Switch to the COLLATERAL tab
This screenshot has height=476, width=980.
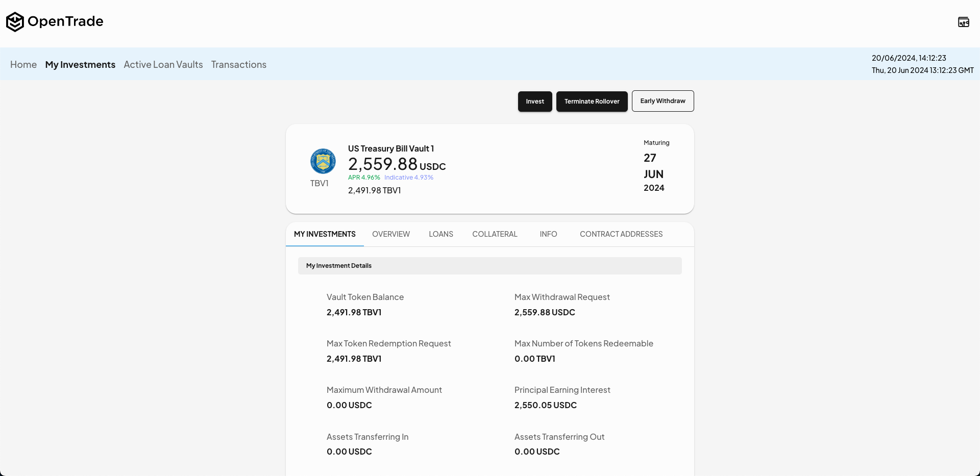click(x=495, y=234)
